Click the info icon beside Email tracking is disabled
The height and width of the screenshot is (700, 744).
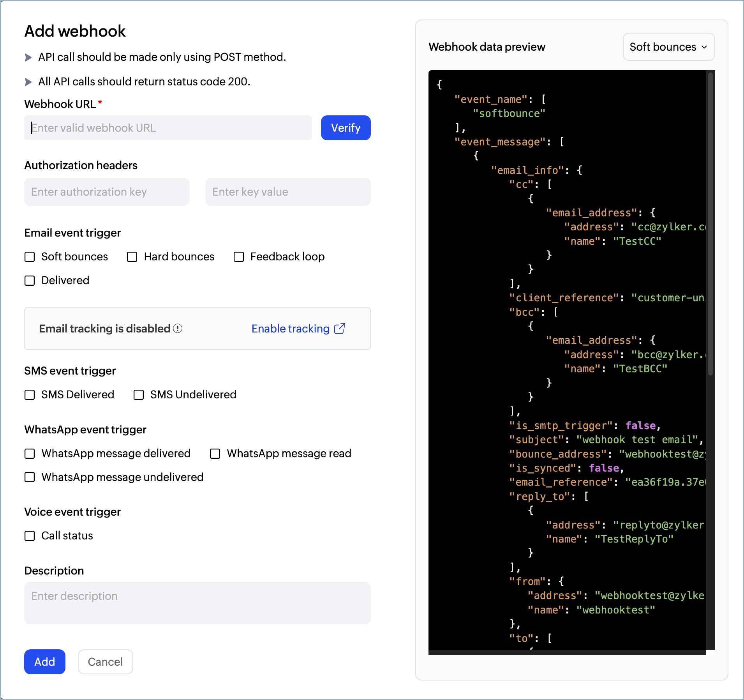pyautogui.click(x=178, y=329)
